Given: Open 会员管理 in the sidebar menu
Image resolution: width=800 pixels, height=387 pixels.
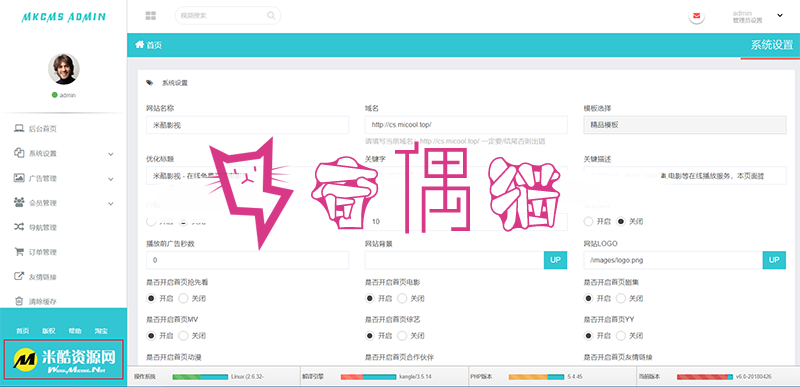Looking at the screenshot, I should (x=43, y=203).
